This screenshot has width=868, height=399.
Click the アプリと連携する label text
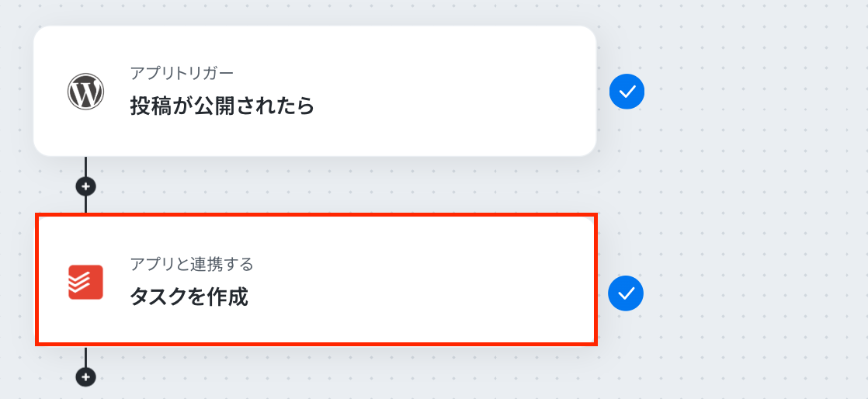[x=192, y=265]
